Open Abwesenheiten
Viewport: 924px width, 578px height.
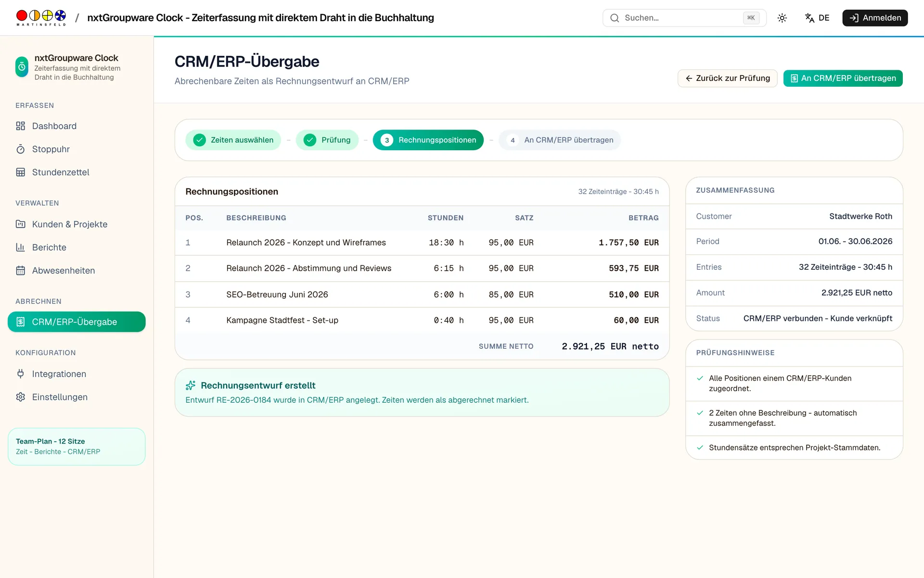tap(77, 271)
